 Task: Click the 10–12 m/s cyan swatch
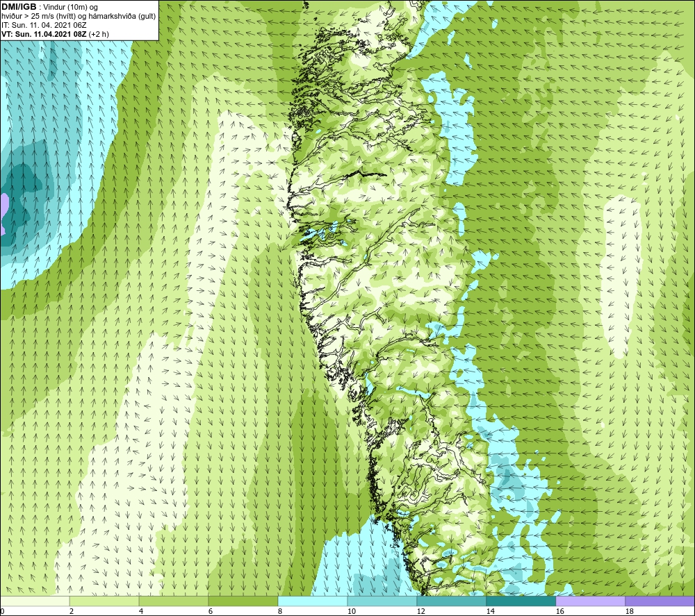(382, 601)
